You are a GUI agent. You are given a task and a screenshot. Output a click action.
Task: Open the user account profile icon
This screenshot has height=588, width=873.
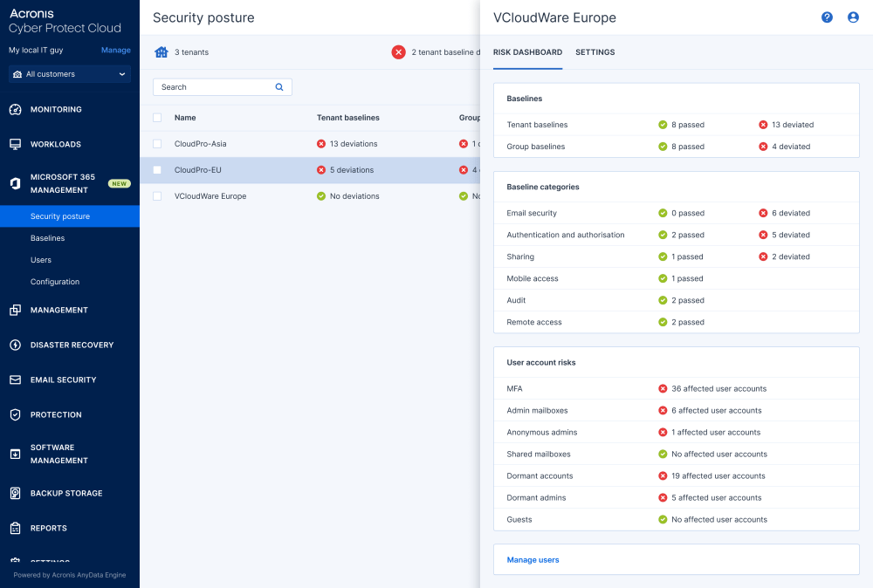[x=853, y=17]
